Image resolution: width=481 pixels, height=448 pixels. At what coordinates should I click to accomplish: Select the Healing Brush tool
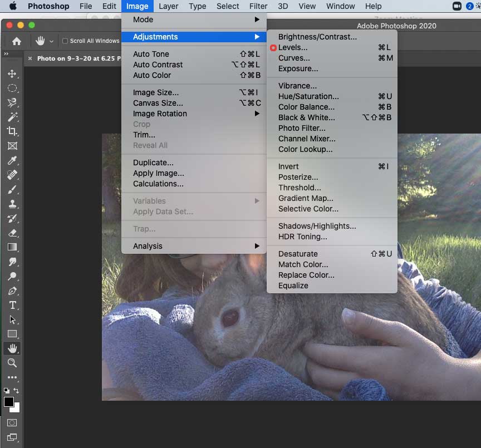(x=12, y=175)
